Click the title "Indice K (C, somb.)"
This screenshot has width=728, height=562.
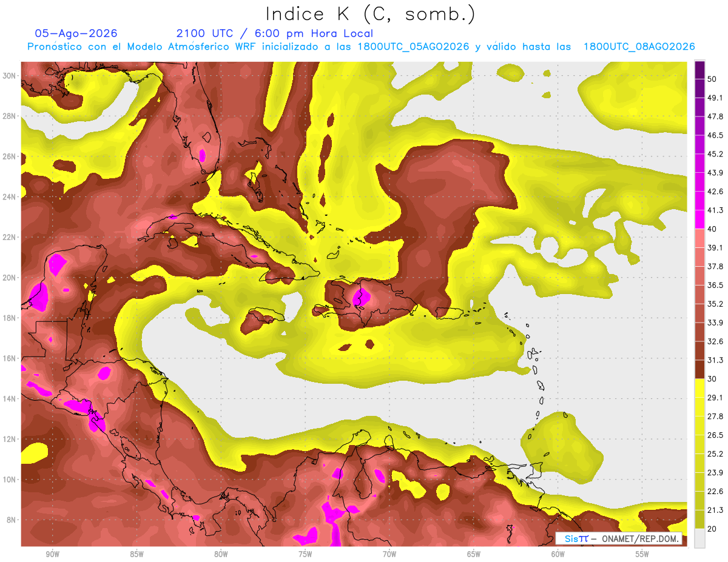point(370,13)
